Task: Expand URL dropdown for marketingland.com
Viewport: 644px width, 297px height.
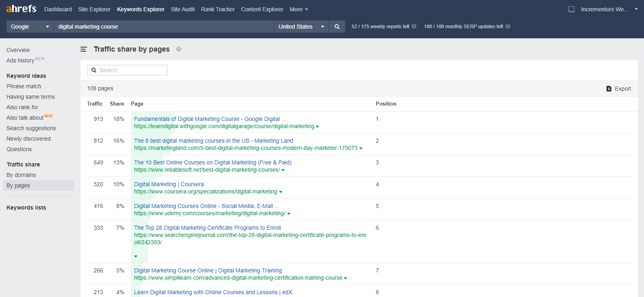Action: pos(361,148)
